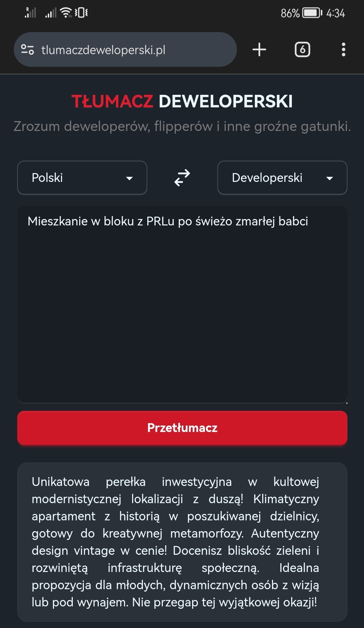Click the translated output text starting with Unikatowa
The image size is (364, 628).
click(x=175, y=542)
